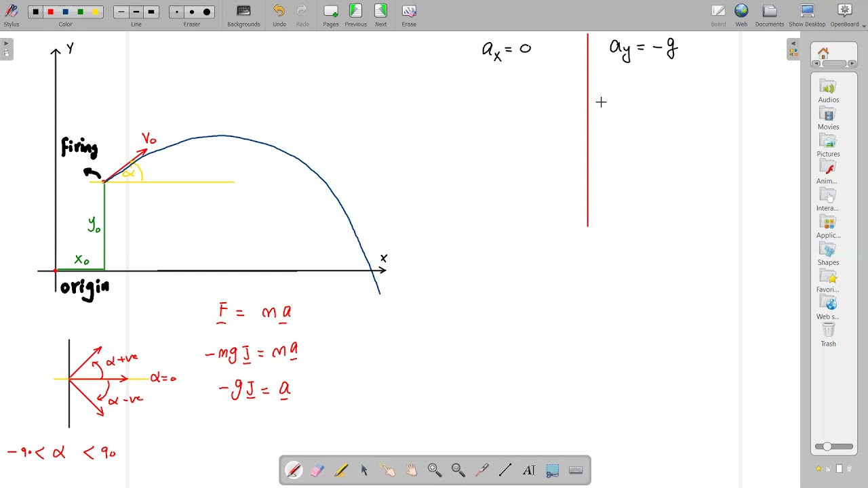Viewport: 868px width, 488px height.
Task: Click the library delete trash button
Action: pyautogui.click(x=849, y=469)
